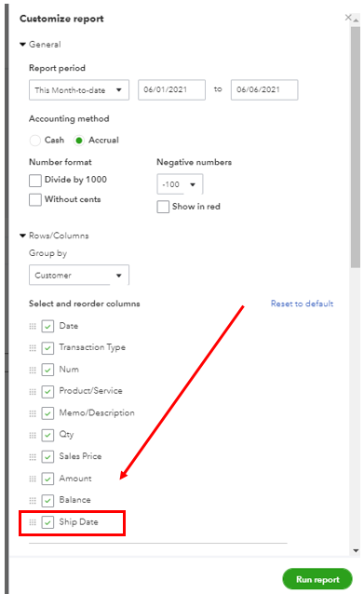The image size is (364, 594).
Task: Uncheck the Qty column checkbox
Action: [x=47, y=435]
